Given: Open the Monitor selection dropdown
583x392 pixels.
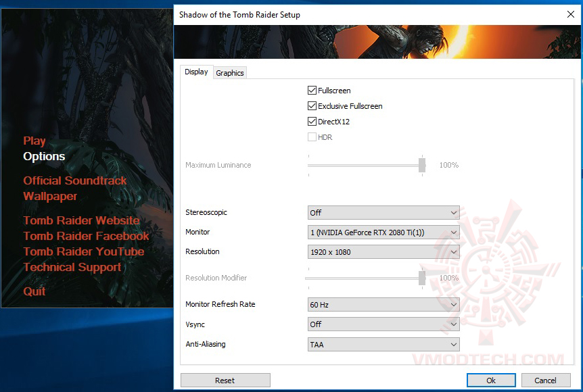Looking at the screenshot, I should (383, 232).
